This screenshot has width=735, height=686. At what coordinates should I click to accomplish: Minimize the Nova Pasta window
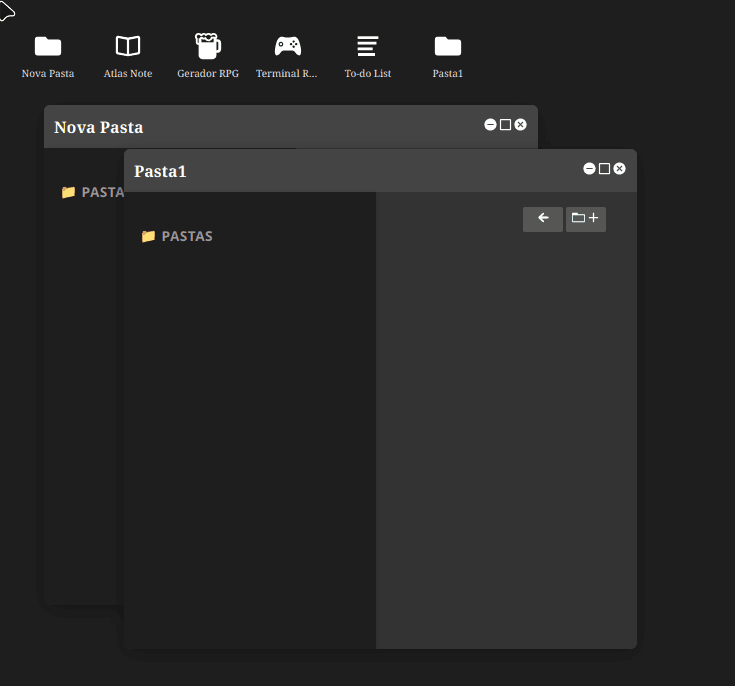[x=490, y=125]
